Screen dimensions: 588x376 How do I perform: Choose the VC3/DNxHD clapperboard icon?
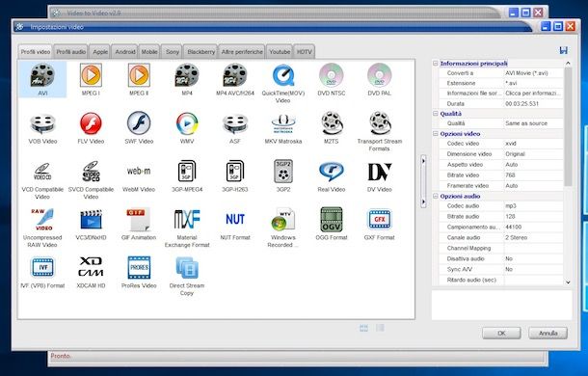point(91,220)
